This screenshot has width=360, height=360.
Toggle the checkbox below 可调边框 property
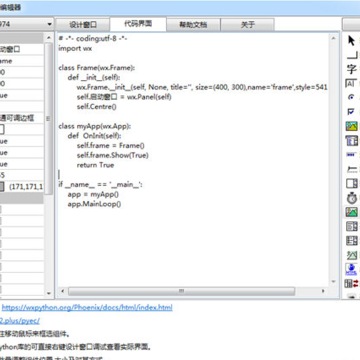pos(1,129)
